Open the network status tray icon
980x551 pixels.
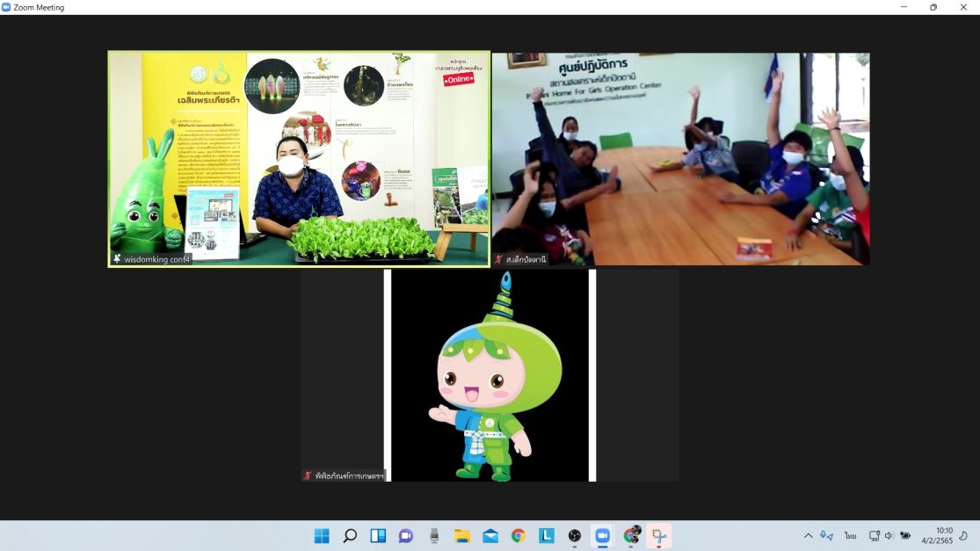tap(875, 536)
